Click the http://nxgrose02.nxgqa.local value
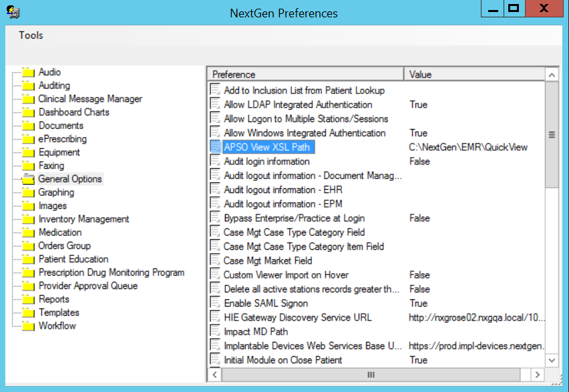The image size is (569, 392). coord(476,318)
